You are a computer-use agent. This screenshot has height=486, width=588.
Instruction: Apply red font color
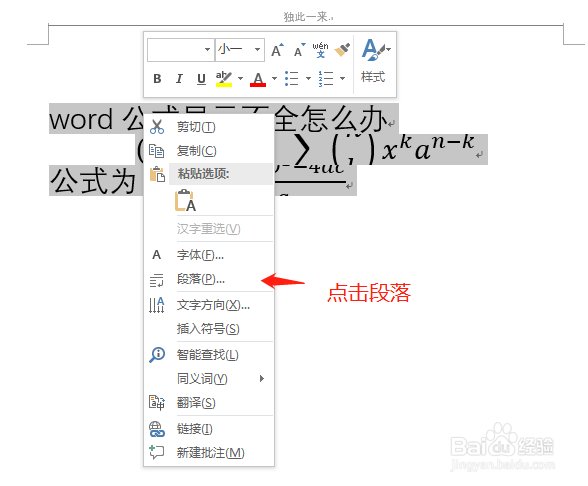click(258, 79)
